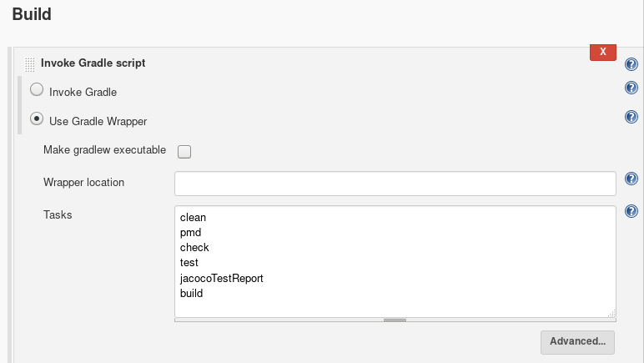Image resolution: width=644 pixels, height=363 pixels.
Task: Grab the build step drag handle
Action: (x=29, y=64)
